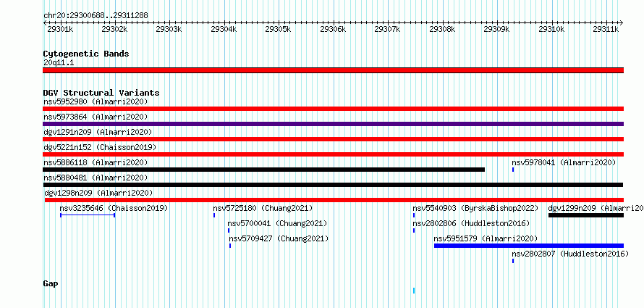Select the blue bar under nsv5951579

(x=529, y=246)
